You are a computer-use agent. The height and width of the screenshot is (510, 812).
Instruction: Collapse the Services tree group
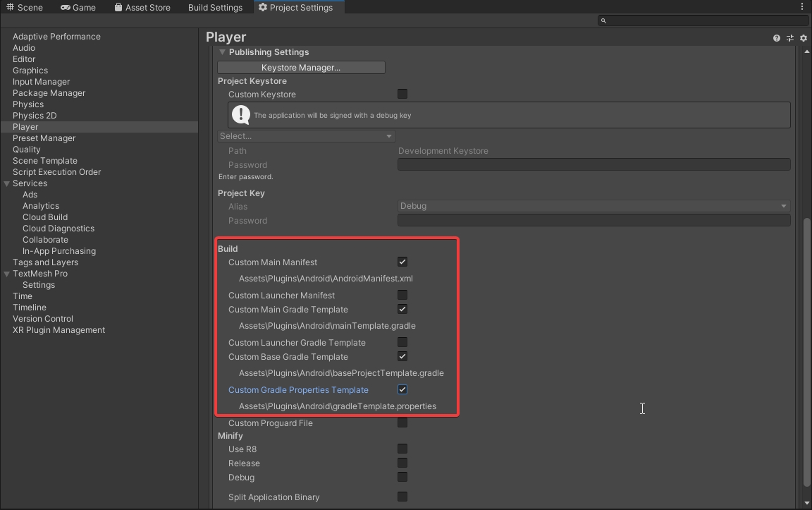7,183
